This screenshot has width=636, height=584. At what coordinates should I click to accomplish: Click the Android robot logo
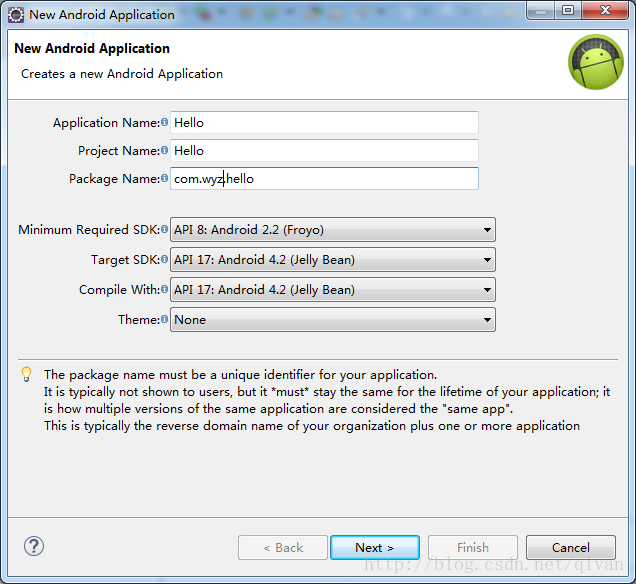coord(595,62)
